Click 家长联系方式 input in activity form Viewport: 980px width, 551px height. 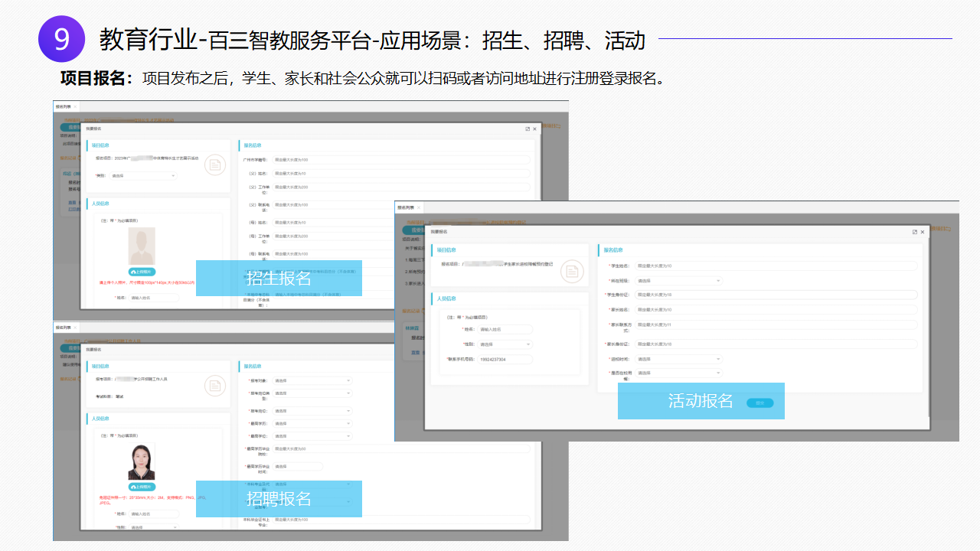click(776, 325)
